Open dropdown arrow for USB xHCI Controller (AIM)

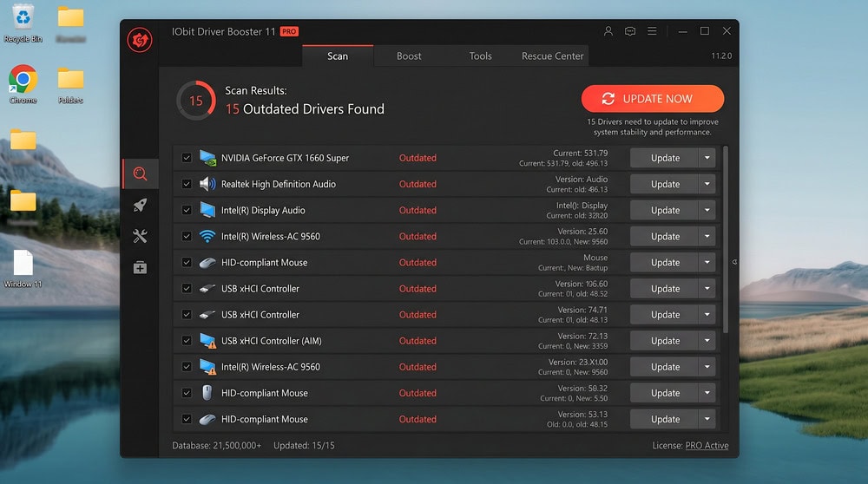pos(707,341)
